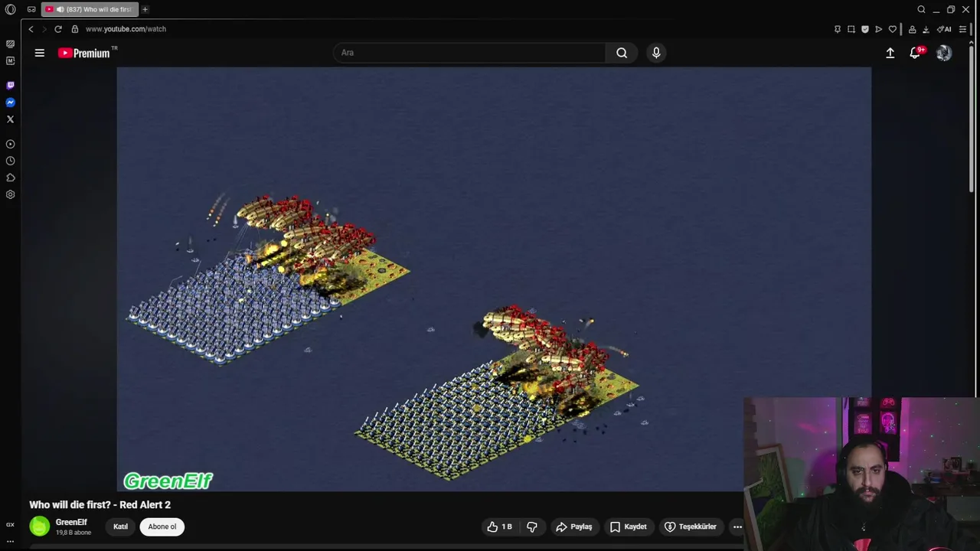Open extensions cube in sidebar
Viewport: 980px width, 551px height.
(10, 178)
